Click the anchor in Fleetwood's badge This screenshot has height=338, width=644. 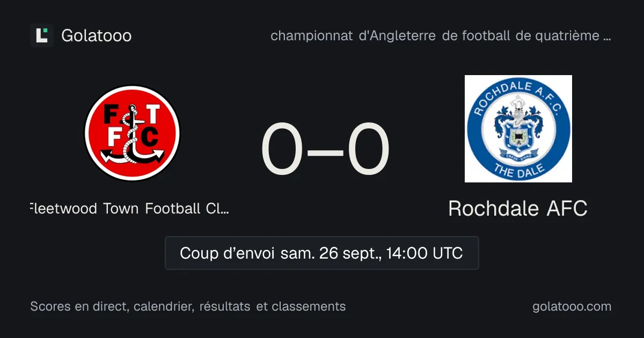(x=132, y=137)
